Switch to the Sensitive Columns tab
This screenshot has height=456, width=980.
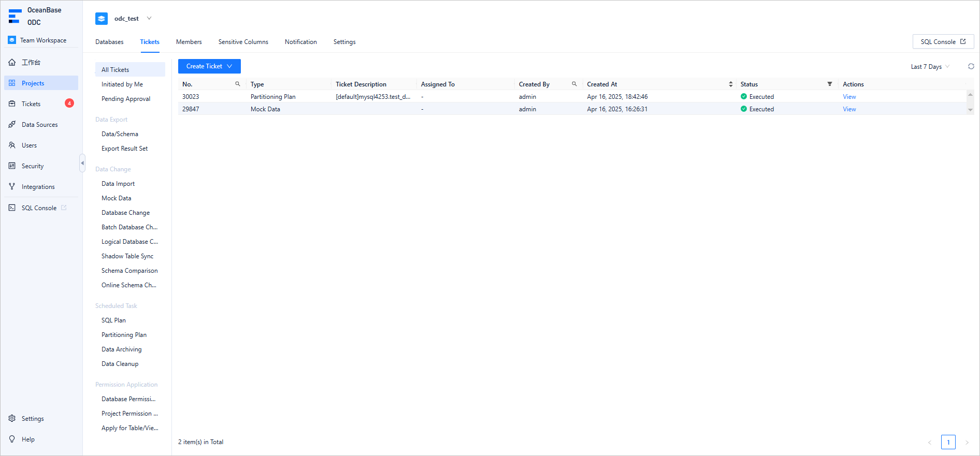[x=243, y=42]
